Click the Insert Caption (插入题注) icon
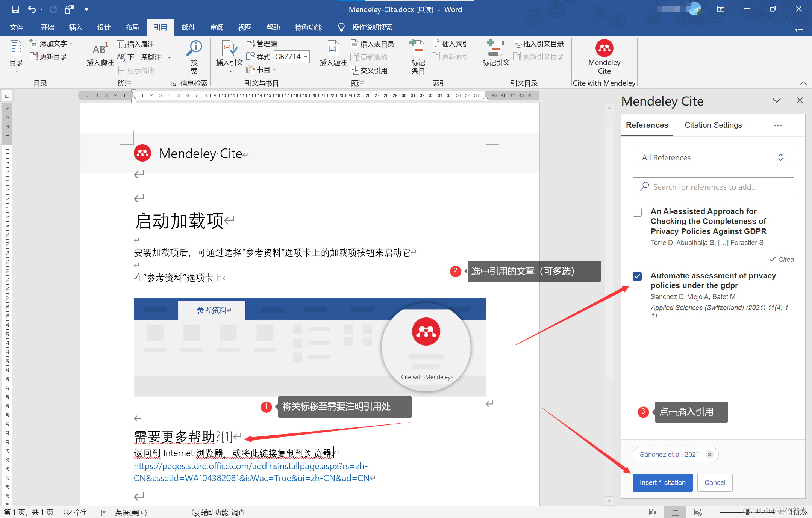Image resolution: width=812 pixels, height=518 pixels. (x=333, y=49)
